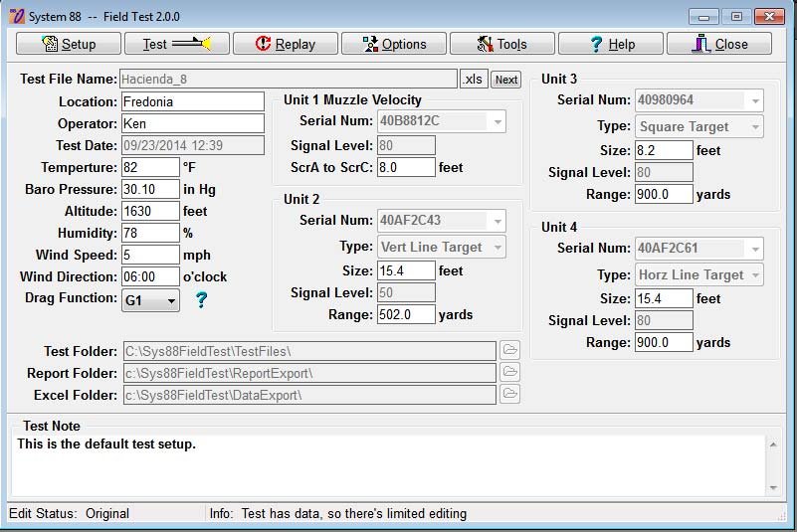Click the .xls button

(x=474, y=80)
